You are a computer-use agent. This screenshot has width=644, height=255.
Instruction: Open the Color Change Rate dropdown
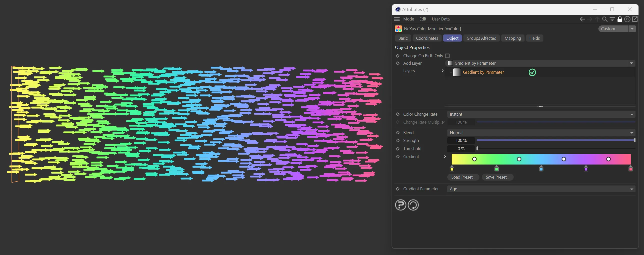coord(541,114)
